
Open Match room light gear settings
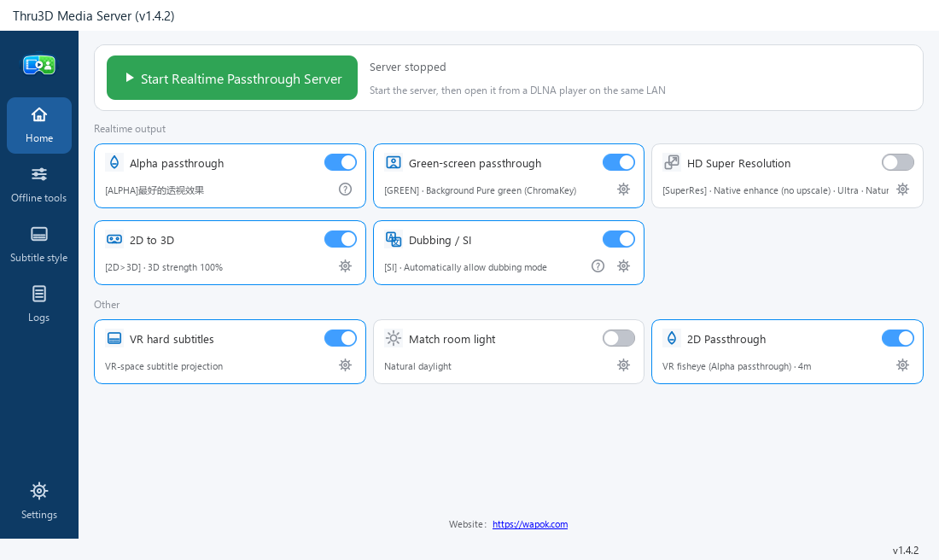[x=623, y=365]
